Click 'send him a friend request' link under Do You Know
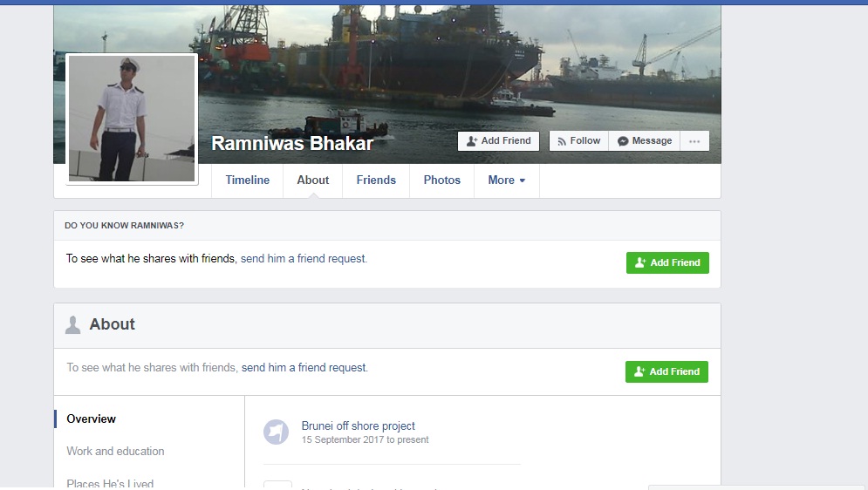 point(304,259)
